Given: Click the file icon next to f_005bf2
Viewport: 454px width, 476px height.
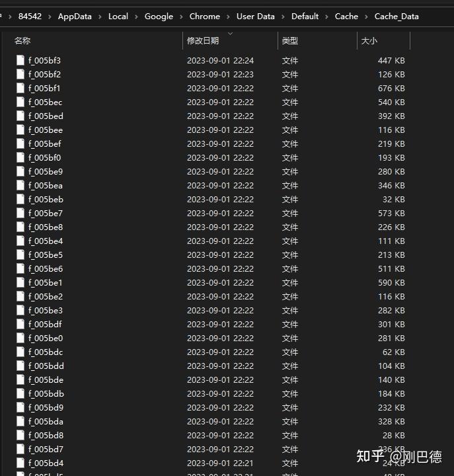Looking at the screenshot, I should pos(20,74).
